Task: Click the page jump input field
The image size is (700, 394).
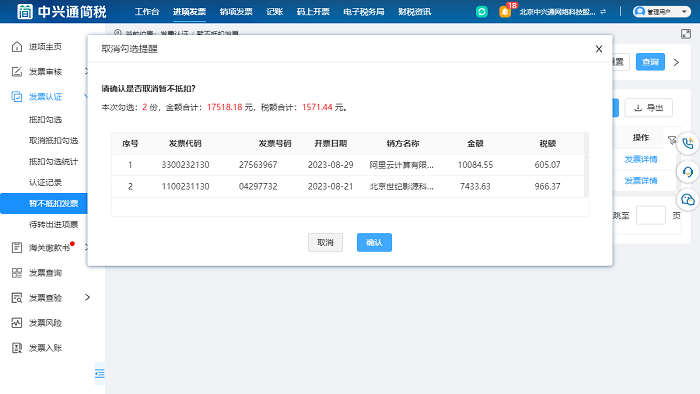Action: [650, 216]
